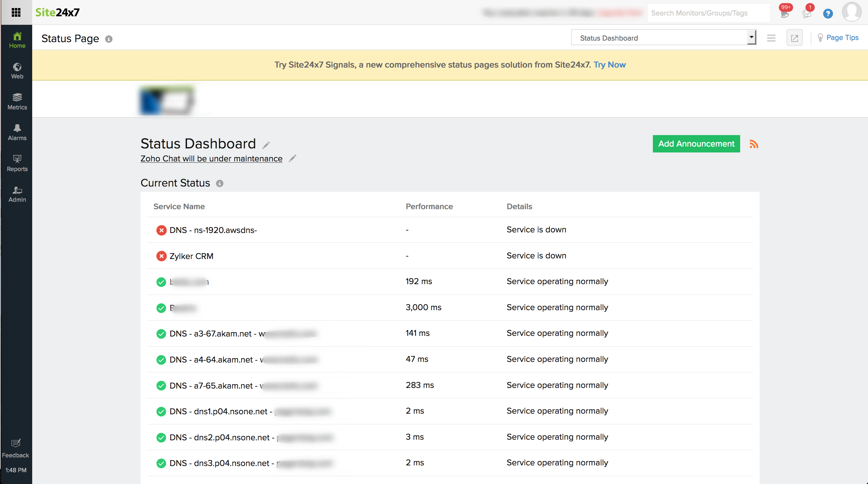The image size is (868, 484).
Task: Click the red down icon for Zylker CRM
Action: (x=161, y=256)
